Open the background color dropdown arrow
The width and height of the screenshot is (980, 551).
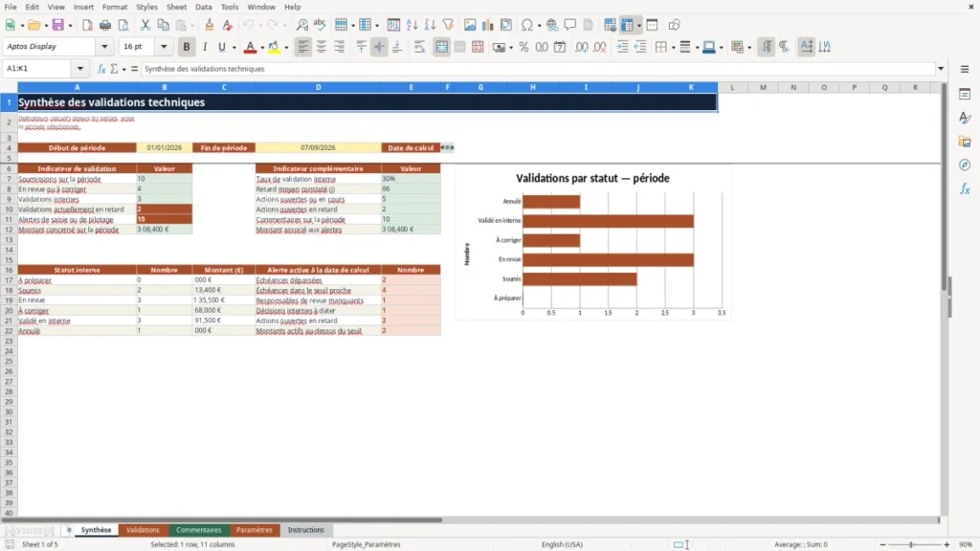point(286,48)
